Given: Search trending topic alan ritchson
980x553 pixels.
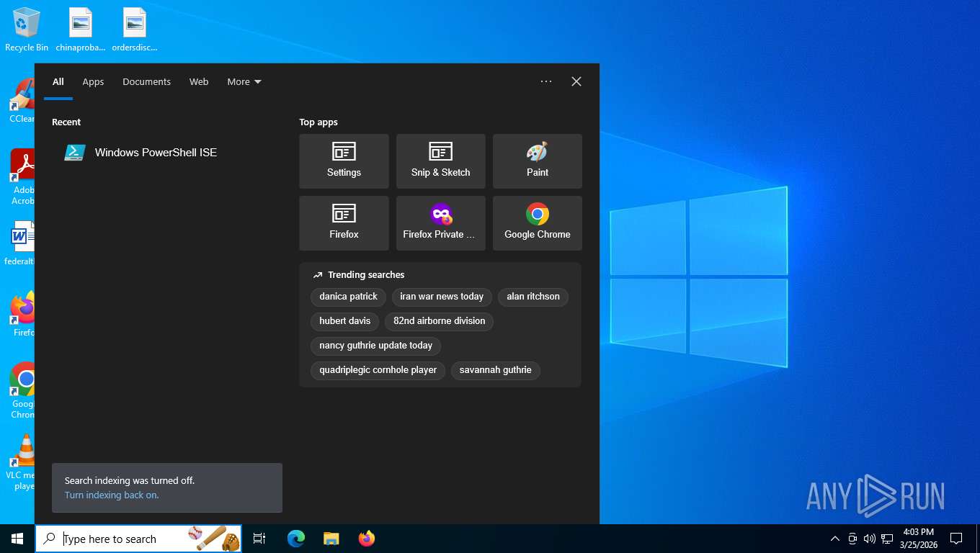Looking at the screenshot, I should [x=533, y=297].
